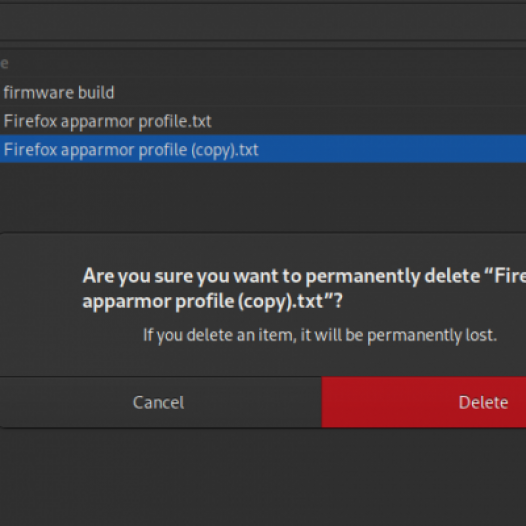Click the blank dialog space left of the heading
526x526 pixels.
tap(40, 288)
